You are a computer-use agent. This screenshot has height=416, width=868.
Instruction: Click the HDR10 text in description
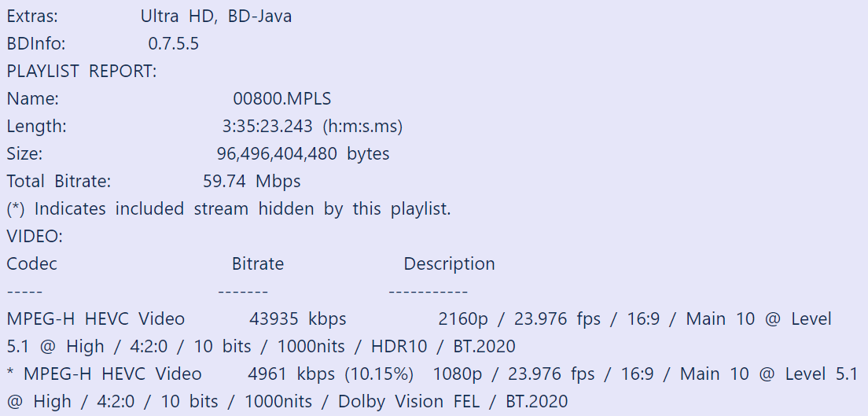coord(399,347)
